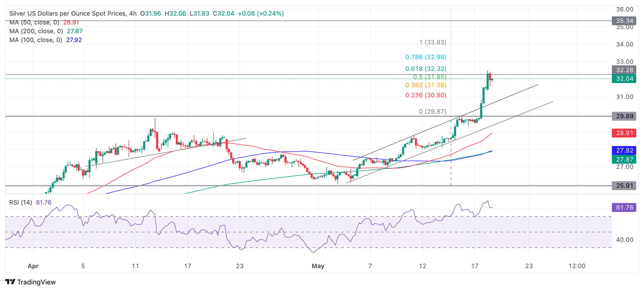The height and width of the screenshot is (291, 644).
Task: Click the red 28.91 tag on the price axis
Action: click(x=623, y=133)
